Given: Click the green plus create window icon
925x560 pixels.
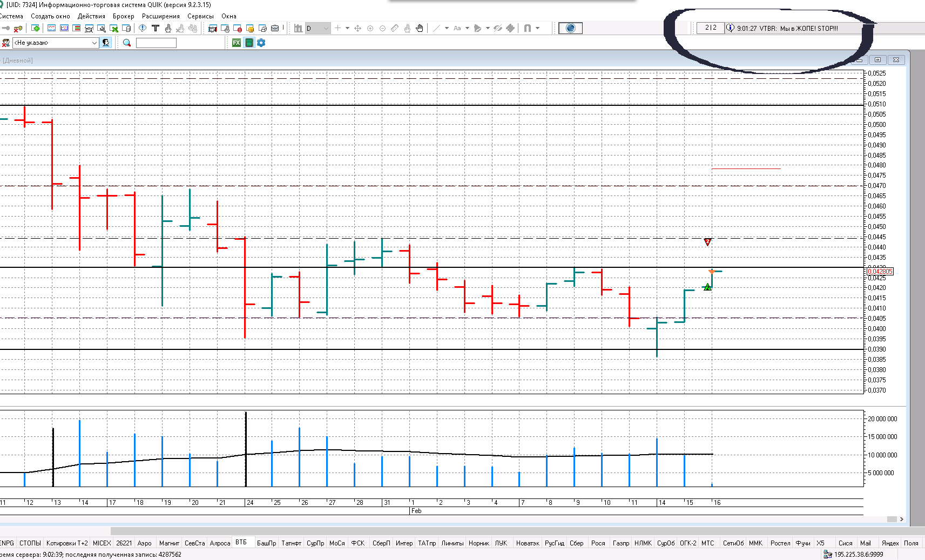Looking at the screenshot, I should [x=36, y=29].
